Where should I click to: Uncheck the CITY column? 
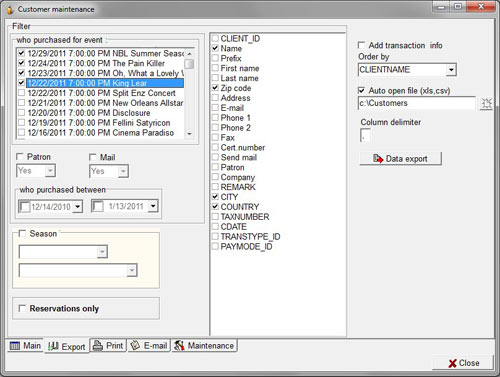(x=215, y=197)
